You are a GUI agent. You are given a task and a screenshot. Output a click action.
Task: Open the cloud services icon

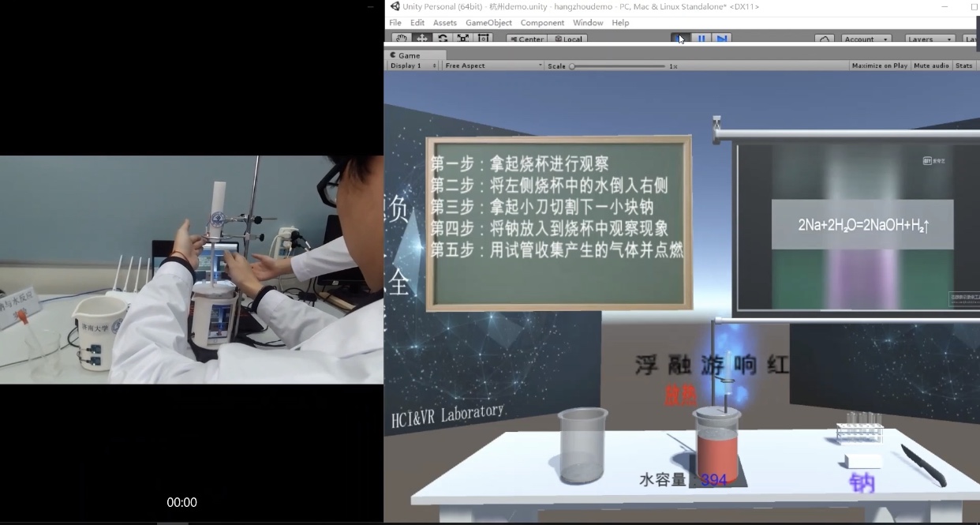click(x=825, y=39)
